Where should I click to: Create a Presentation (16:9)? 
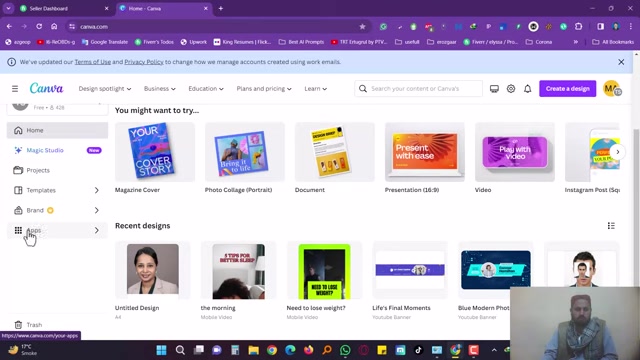pos(424,152)
